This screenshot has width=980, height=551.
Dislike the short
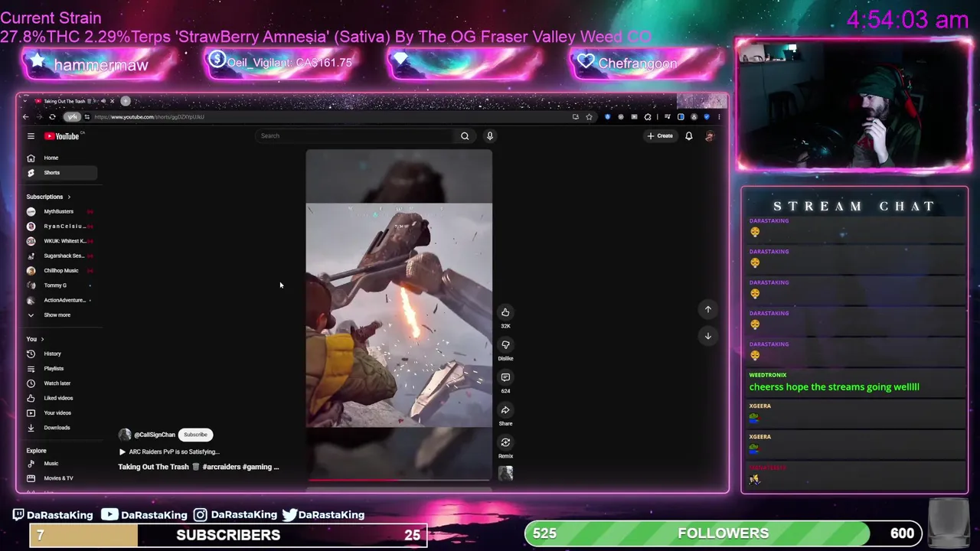[505, 345]
